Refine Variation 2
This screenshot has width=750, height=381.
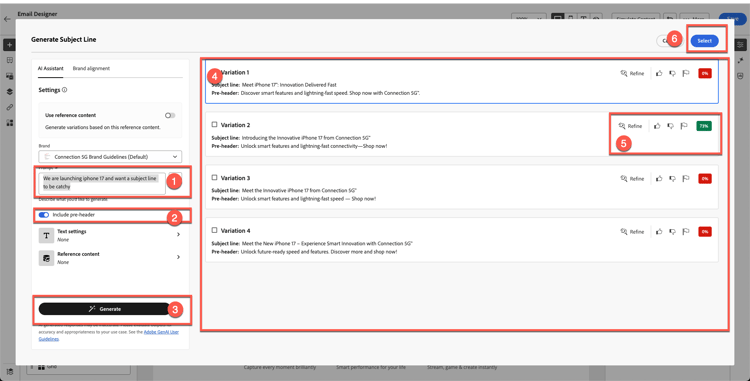pyautogui.click(x=630, y=126)
